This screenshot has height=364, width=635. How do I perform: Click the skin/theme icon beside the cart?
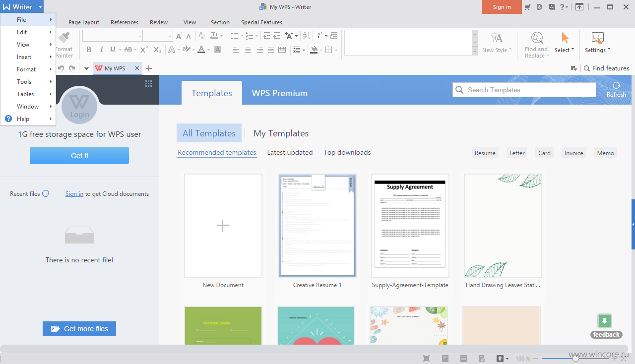click(x=540, y=7)
